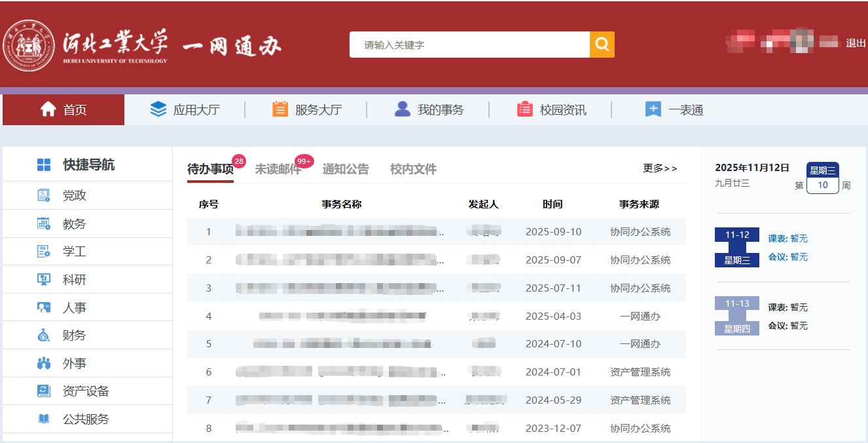This screenshot has width=868, height=443.
Task: Click the week number 10 box
Action: (x=823, y=185)
